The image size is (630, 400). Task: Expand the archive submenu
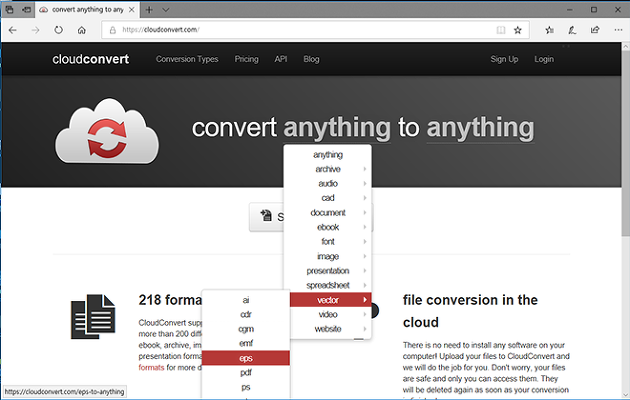[x=327, y=169]
